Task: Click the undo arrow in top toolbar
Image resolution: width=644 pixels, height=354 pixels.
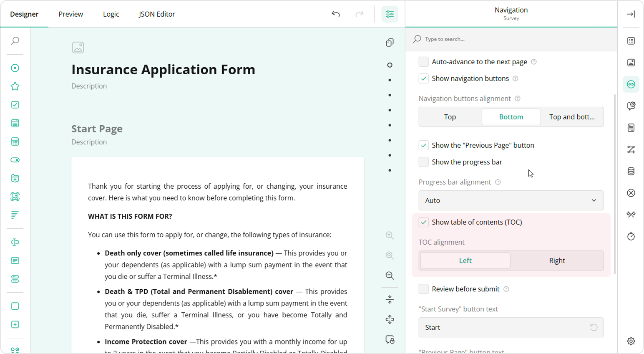Action: [336, 14]
